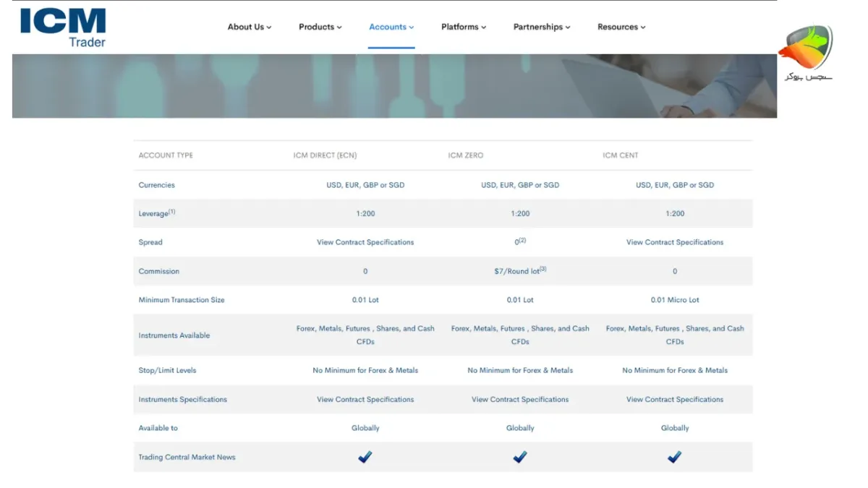Expand the chevron next to Products
This screenshot has height=488, width=868.
click(339, 27)
